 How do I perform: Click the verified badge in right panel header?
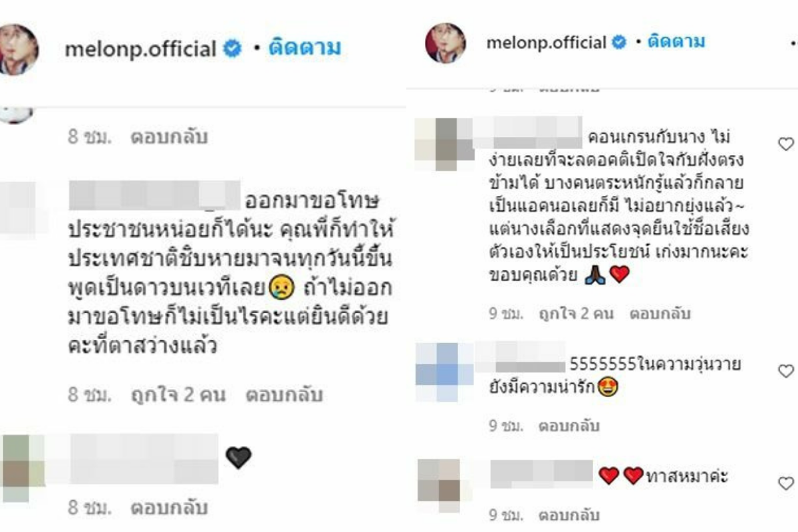(618, 43)
